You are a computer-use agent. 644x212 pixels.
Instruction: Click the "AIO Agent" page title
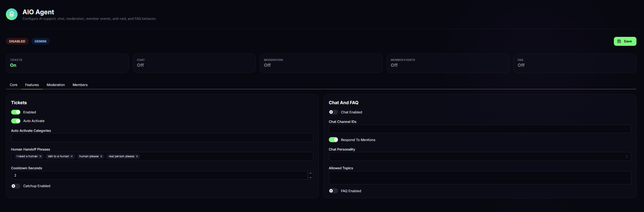pos(38,12)
